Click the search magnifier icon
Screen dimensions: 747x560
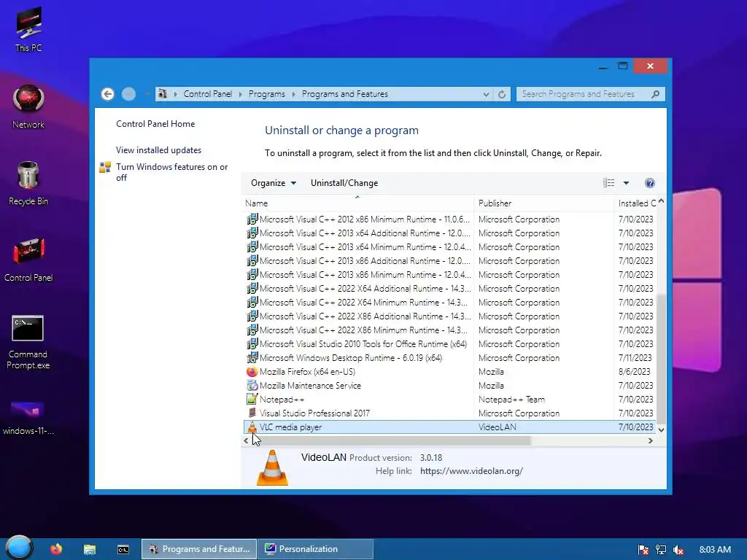point(656,94)
